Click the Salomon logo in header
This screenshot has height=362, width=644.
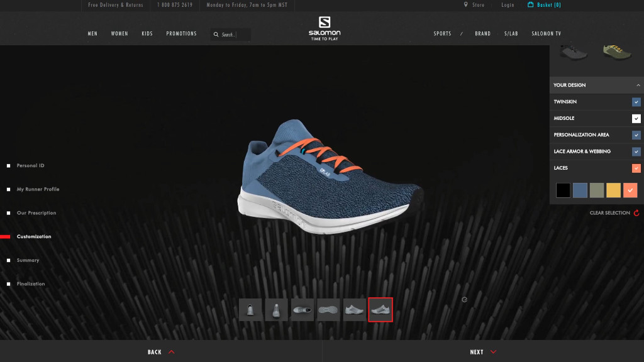tap(325, 28)
